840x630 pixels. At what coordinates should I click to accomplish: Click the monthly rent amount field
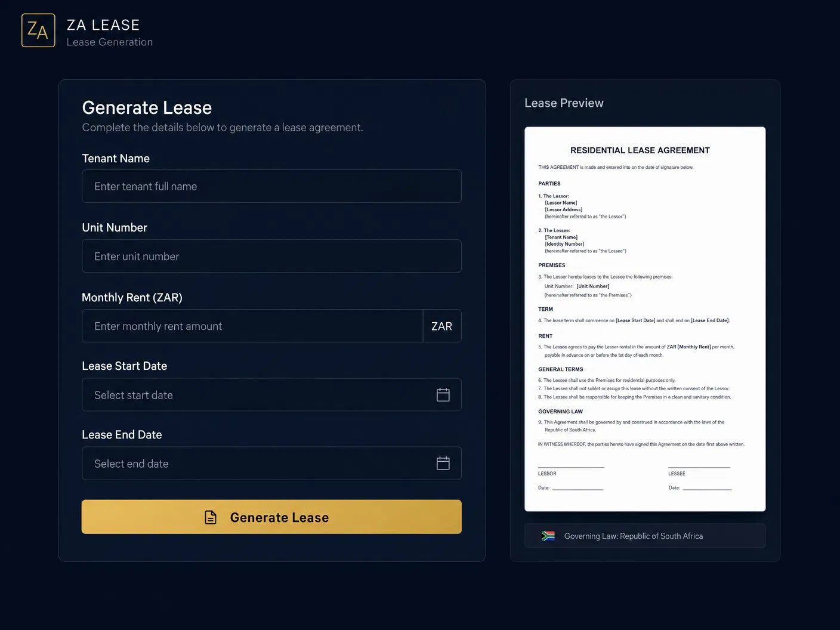[251, 326]
